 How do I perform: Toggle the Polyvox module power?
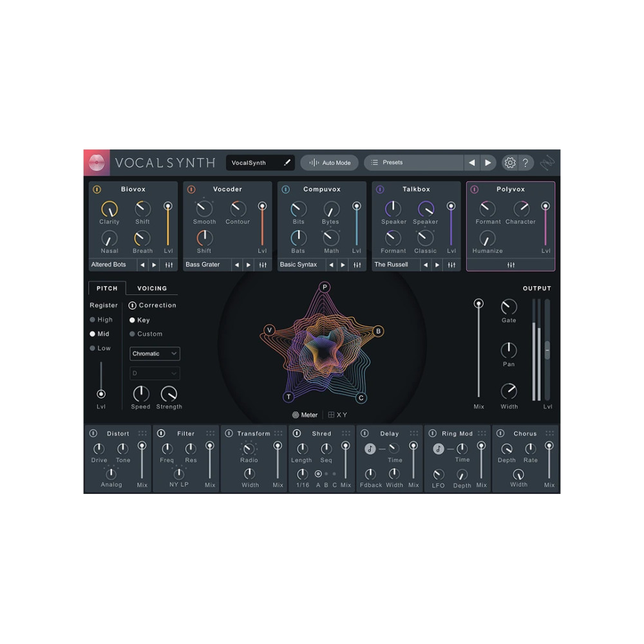tap(475, 189)
